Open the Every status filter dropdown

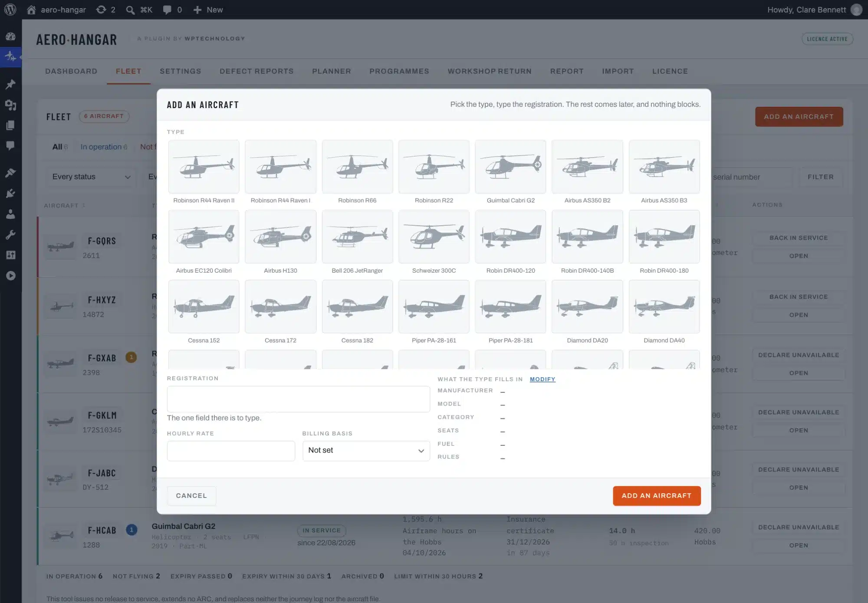[91, 177]
